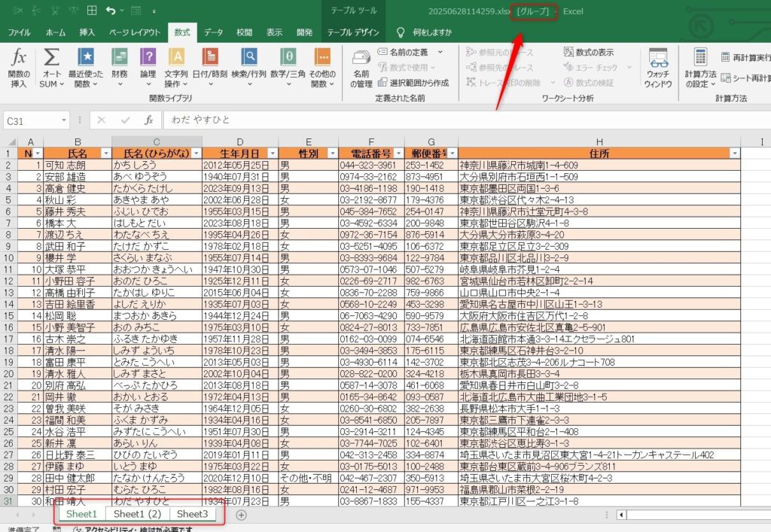This screenshot has width=771, height=532.
Task: Open recently used functions (最近使った関数)
Action: click(86, 67)
